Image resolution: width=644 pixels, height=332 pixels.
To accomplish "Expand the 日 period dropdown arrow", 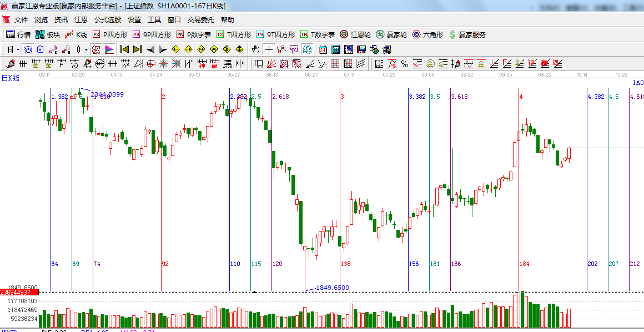I will pos(18,49).
